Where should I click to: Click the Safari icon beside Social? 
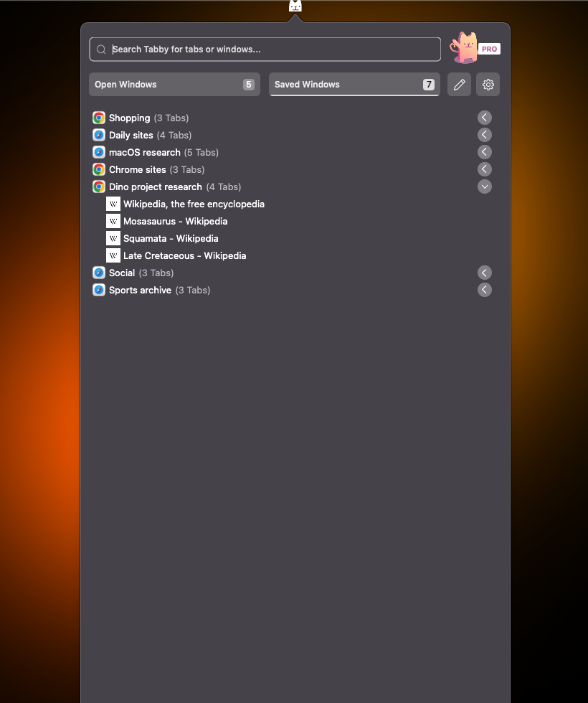point(99,273)
